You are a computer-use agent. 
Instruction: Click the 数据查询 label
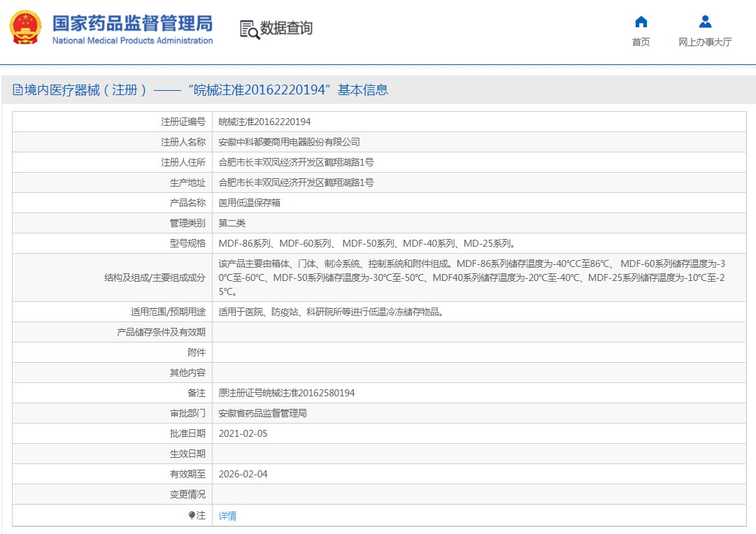coord(287,28)
